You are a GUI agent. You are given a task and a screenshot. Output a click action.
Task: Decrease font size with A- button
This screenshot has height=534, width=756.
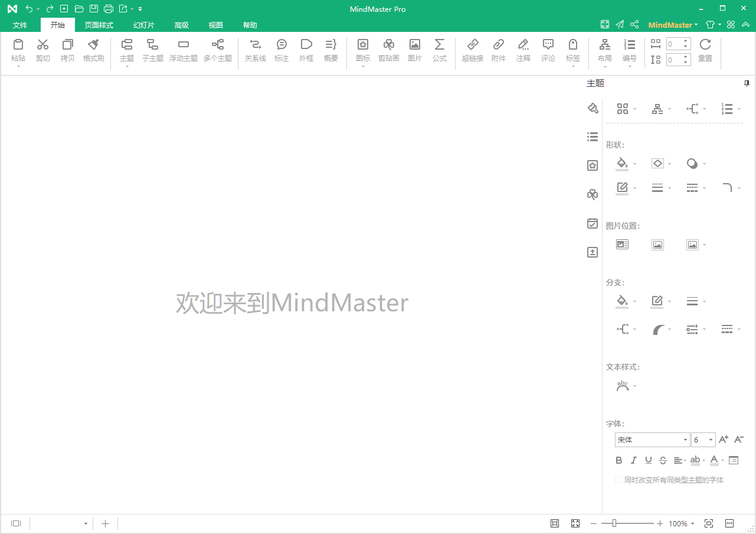739,439
